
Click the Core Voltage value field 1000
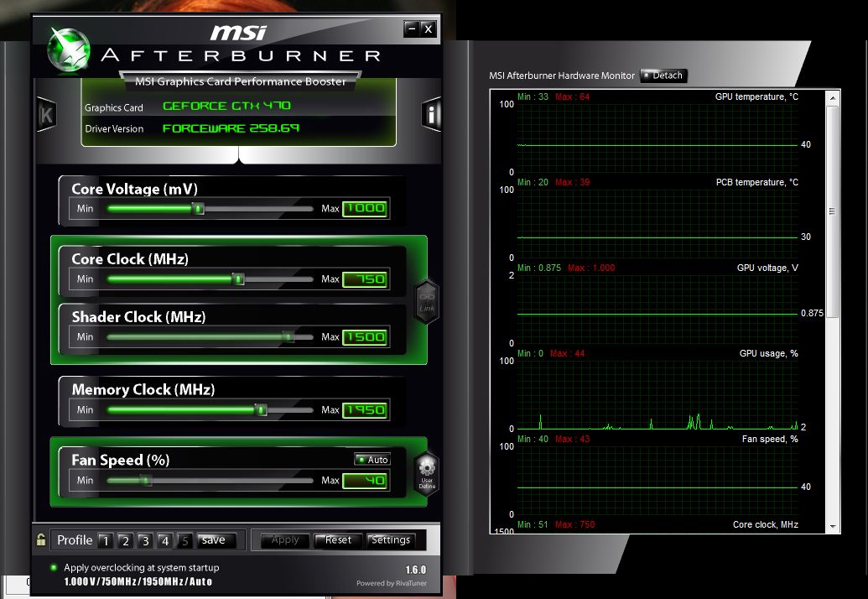point(366,208)
